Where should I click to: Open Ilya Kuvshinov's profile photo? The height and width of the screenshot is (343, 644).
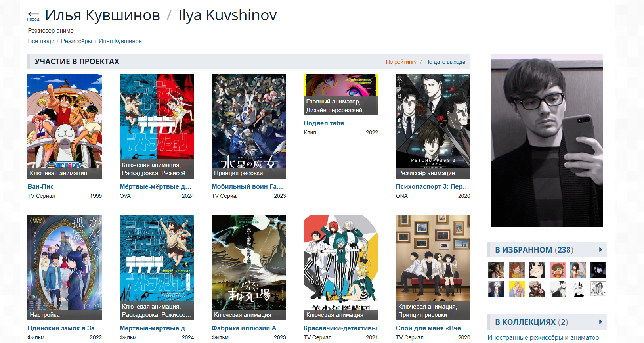547,141
